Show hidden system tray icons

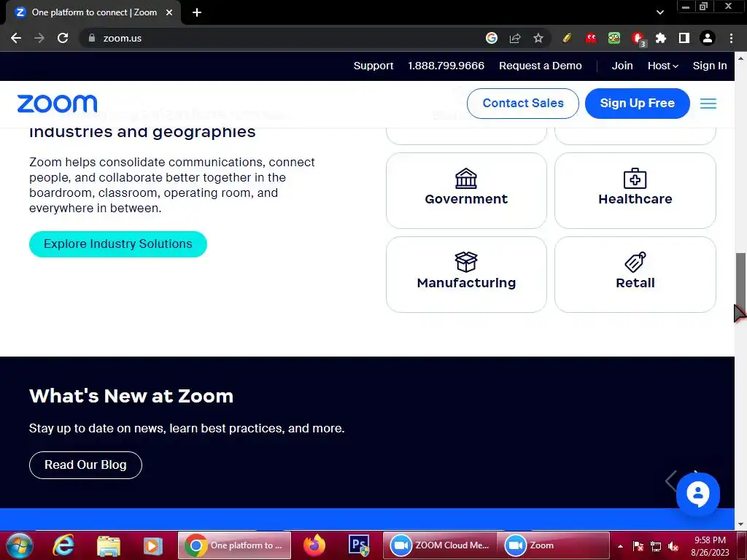pos(620,546)
